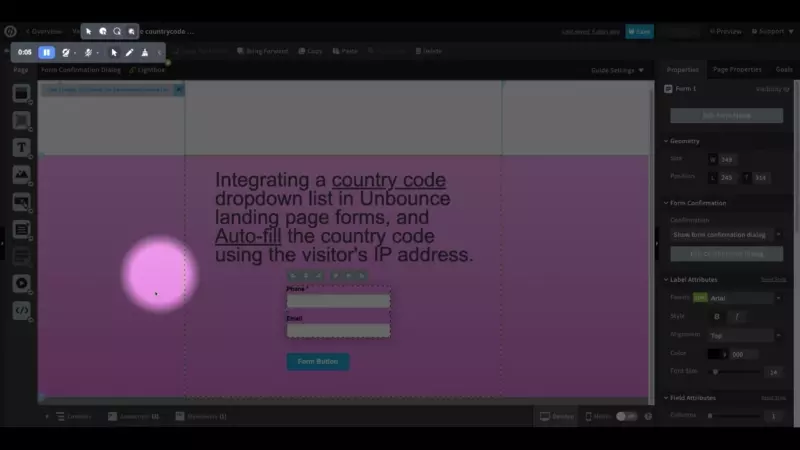Select the recorder pencil drawing tool
This screenshot has width=800, height=450.
pos(130,52)
